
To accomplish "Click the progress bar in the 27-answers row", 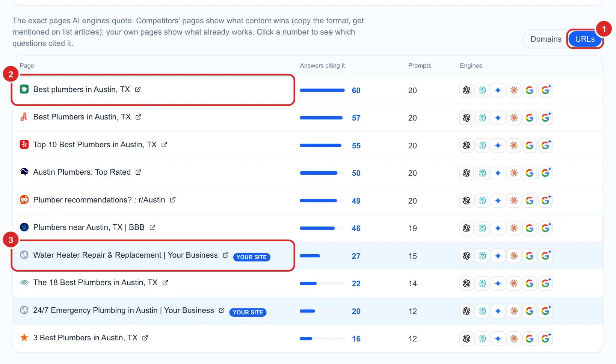I will tap(322, 256).
